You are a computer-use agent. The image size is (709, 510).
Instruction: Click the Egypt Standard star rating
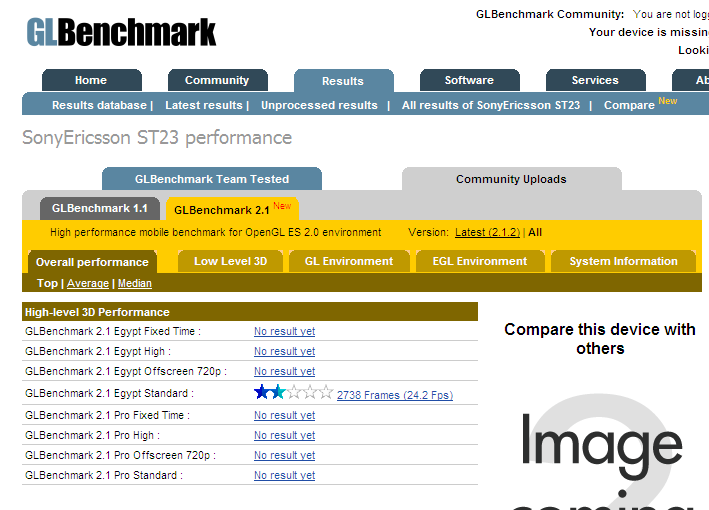coord(293,392)
